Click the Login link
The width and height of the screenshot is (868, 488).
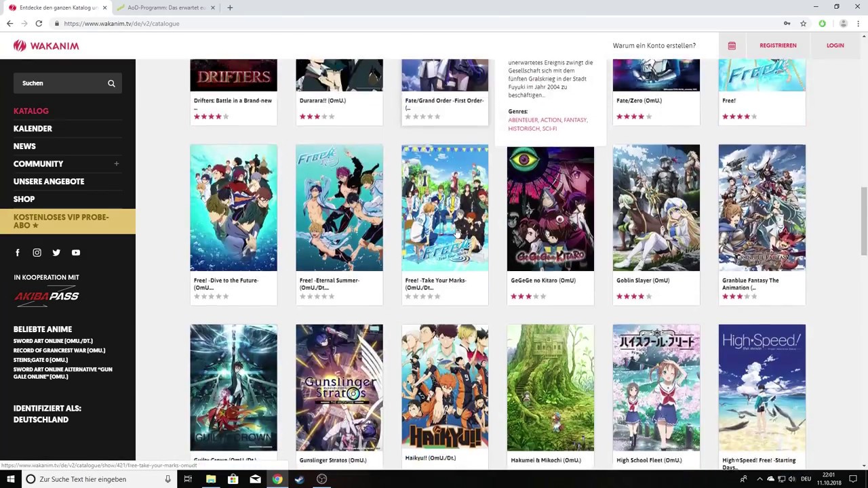(x=835, y=45)
